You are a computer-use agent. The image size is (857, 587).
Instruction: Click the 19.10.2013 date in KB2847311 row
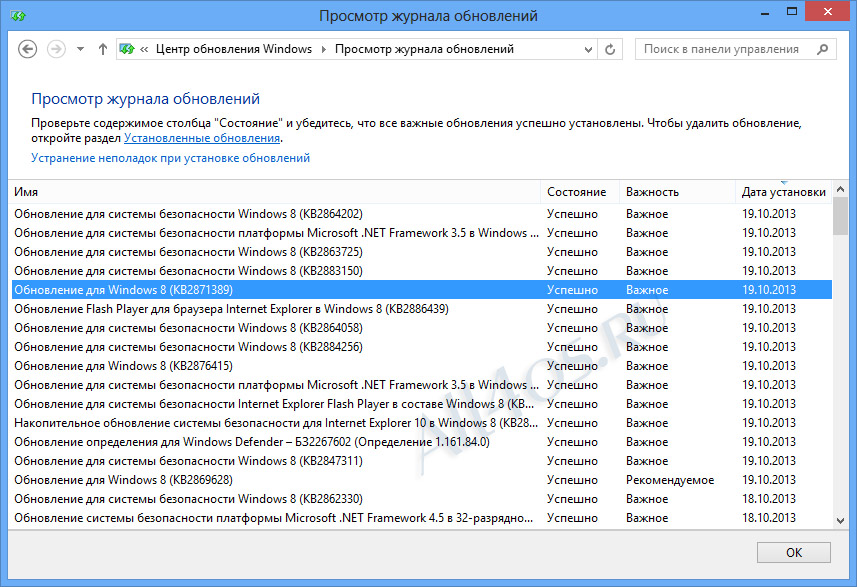pyautogui.click(x=769, y=461)
